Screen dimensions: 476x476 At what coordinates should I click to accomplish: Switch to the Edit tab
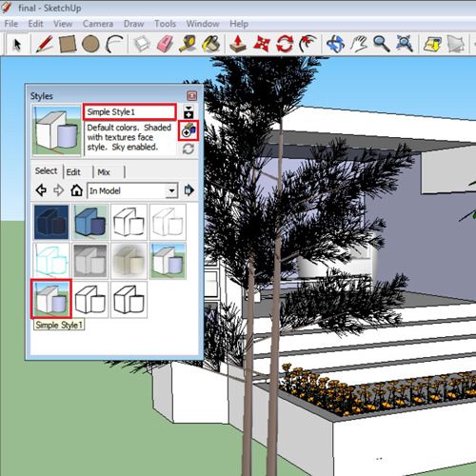73,172
